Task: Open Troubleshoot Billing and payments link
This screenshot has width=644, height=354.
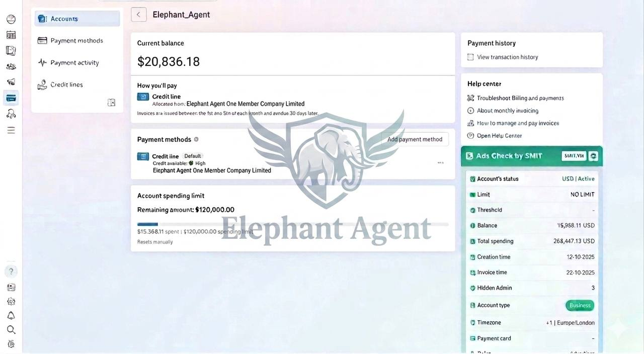Action: (520, 98)
